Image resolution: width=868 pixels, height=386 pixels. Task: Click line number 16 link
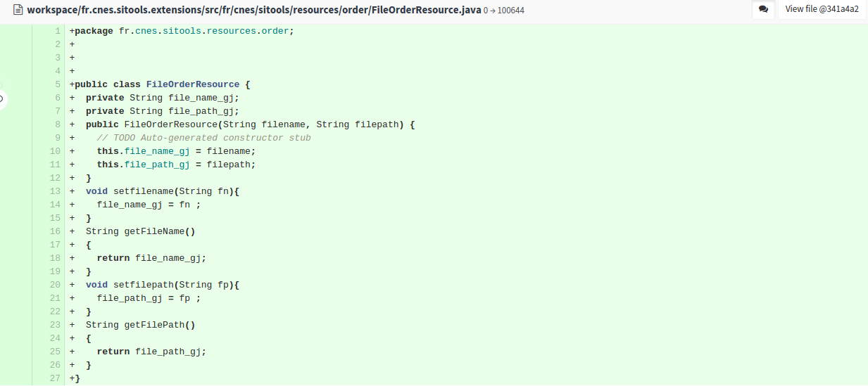(x=56, y=232)
